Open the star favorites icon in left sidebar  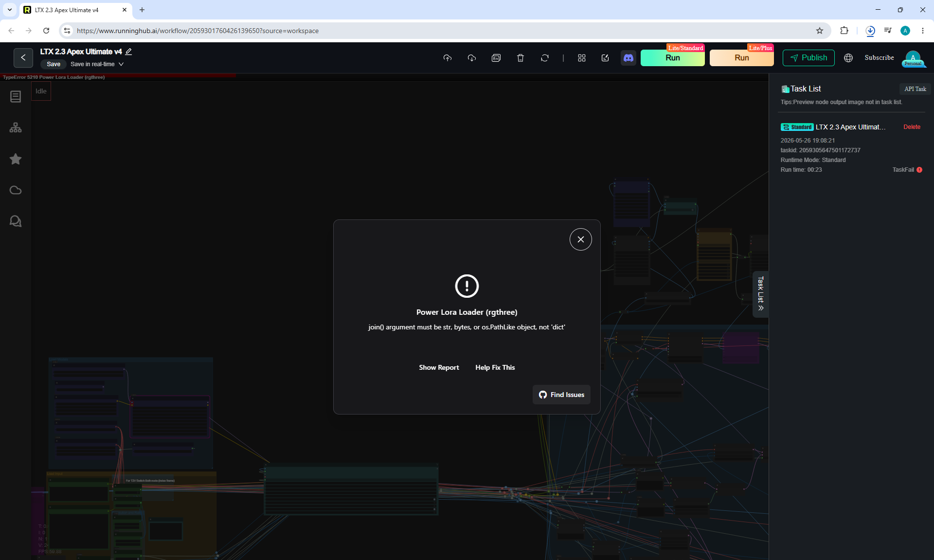pos(16,159)
